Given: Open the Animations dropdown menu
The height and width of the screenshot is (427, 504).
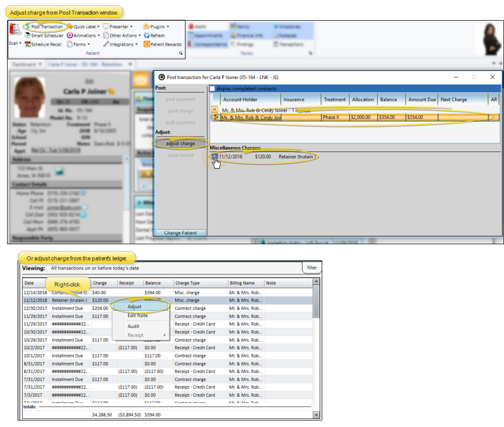Looking at the screenshot, I should (99, 36).
